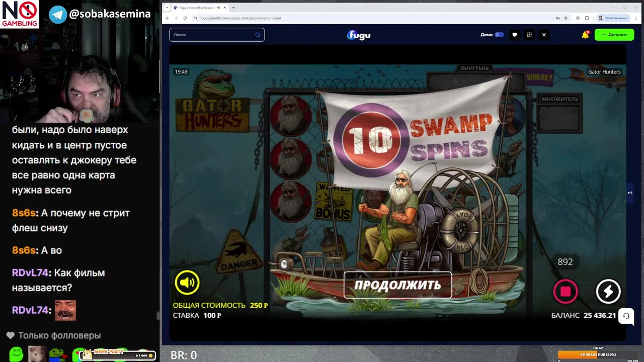
Task: Click the circular chip icon in the browser toolbar
Action: pyautogui.click(x=578, y=18)
